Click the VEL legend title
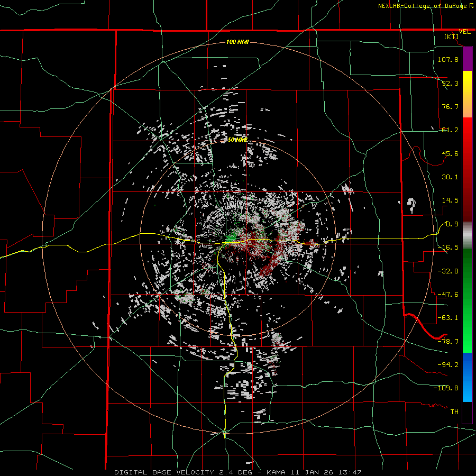The image size is (476, 476). pos(464,32)
